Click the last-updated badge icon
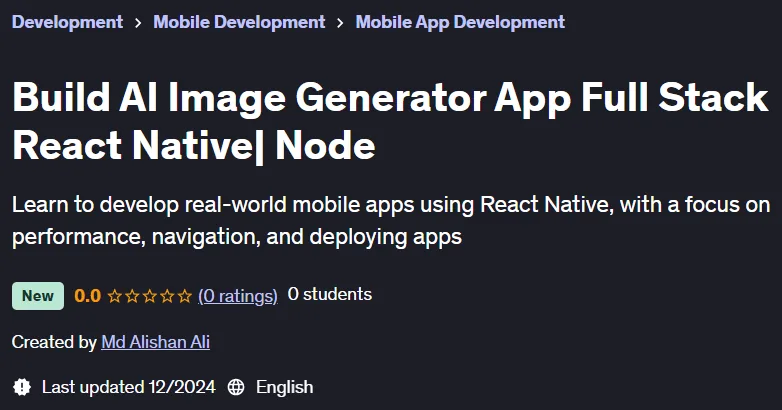 [22, 387]
